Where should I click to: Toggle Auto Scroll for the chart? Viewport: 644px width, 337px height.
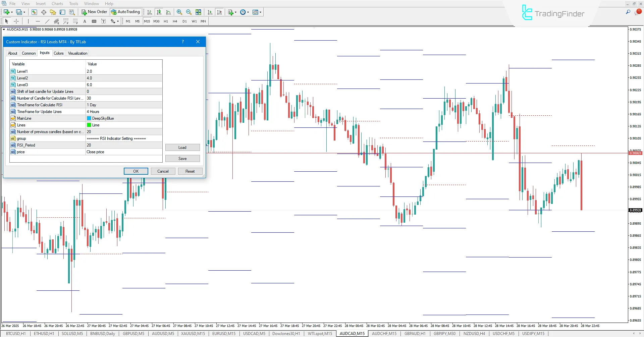(210, 12)
